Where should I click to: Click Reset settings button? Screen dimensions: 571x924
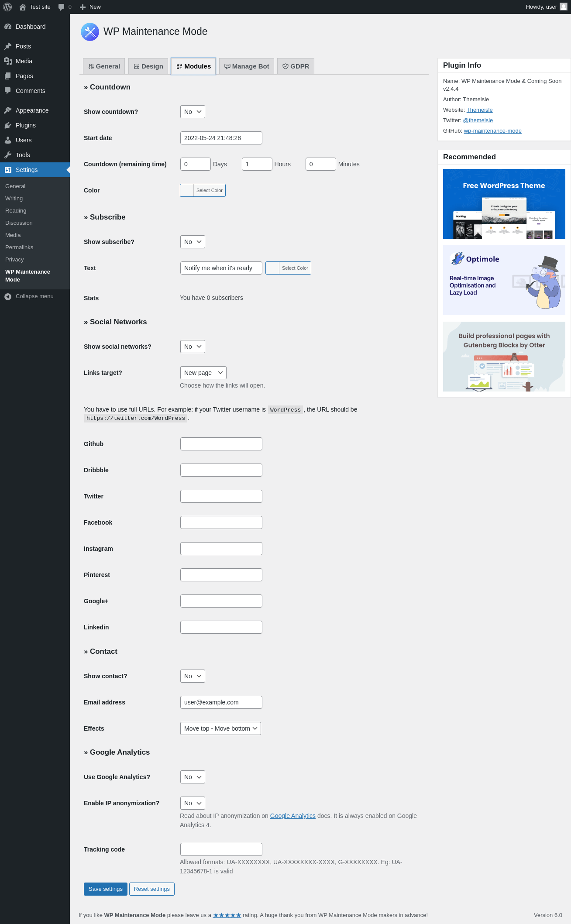coord(152,889)
